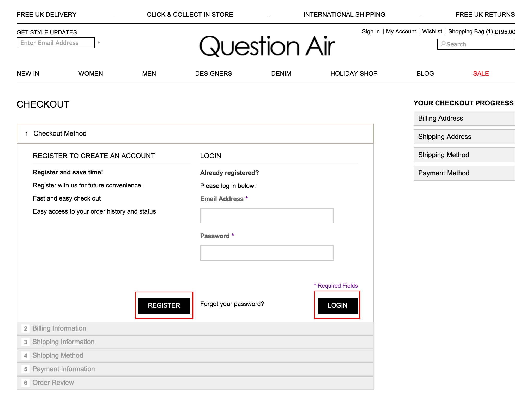Expand step 3 Shipping Information
The height and width of the screenshot is (400, 532).
click(195, 342)
